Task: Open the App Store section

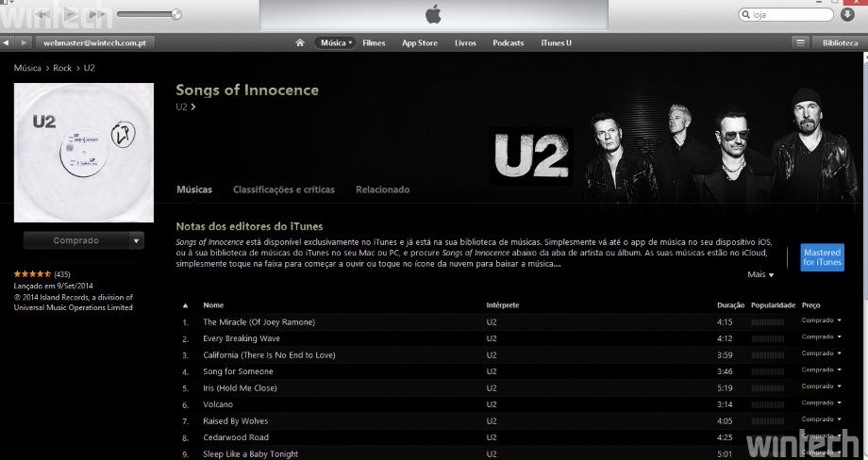Action: (x=420, y=42)
